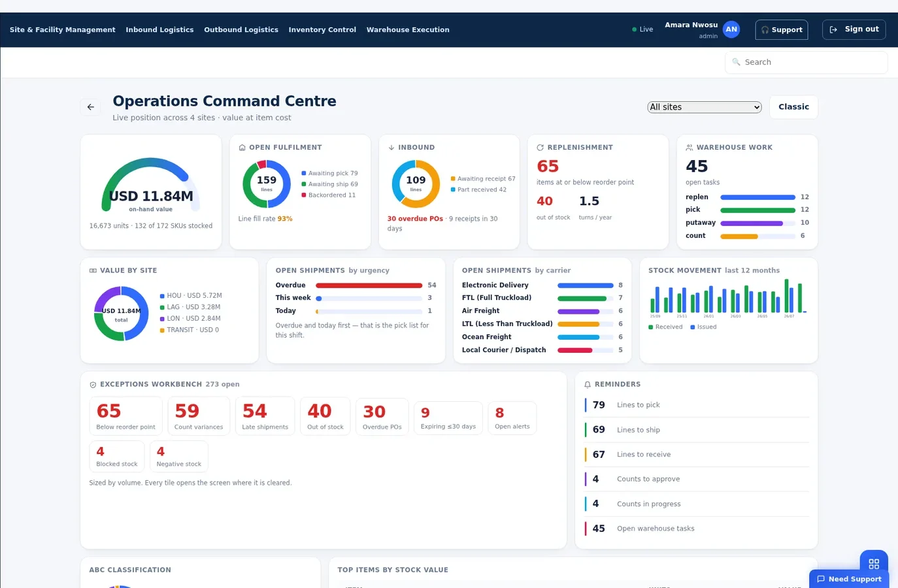Viewport: 898px width, 588px height.
Task: Click the Need Support chat button
Action: pyautogui.click(x=849, y=579)
